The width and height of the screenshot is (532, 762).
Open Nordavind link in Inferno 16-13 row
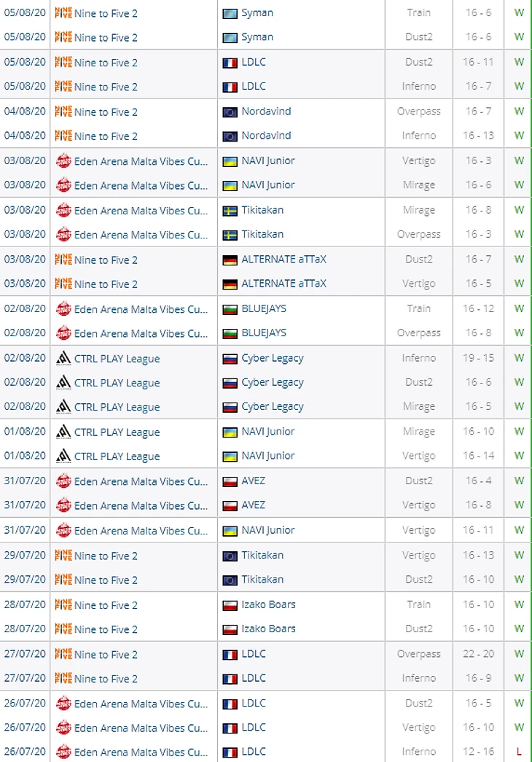point(266,136)
